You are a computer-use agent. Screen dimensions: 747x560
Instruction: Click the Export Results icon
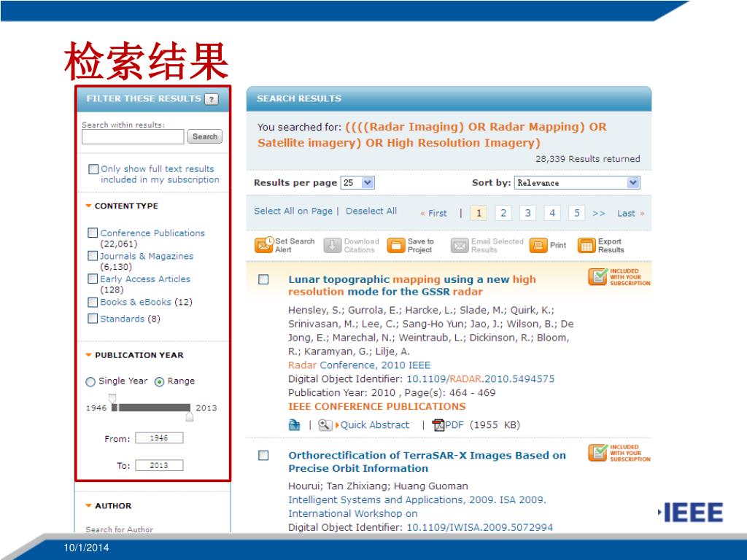pyautogui.click(x=587, y=245)
